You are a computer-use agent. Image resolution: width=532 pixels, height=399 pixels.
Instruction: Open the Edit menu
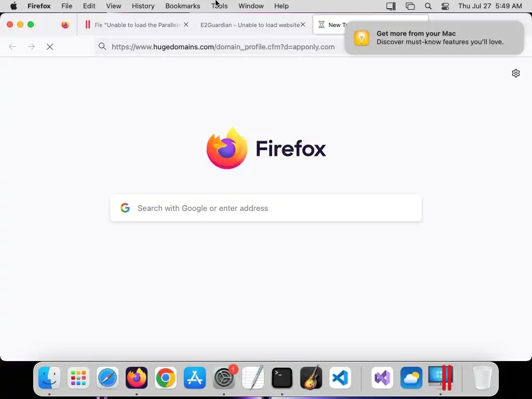click(89, 6)
